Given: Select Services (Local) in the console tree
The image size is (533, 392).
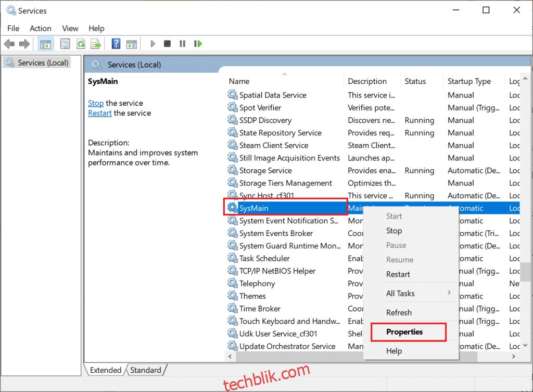Looking at the screenshot, I should (37, 62).
